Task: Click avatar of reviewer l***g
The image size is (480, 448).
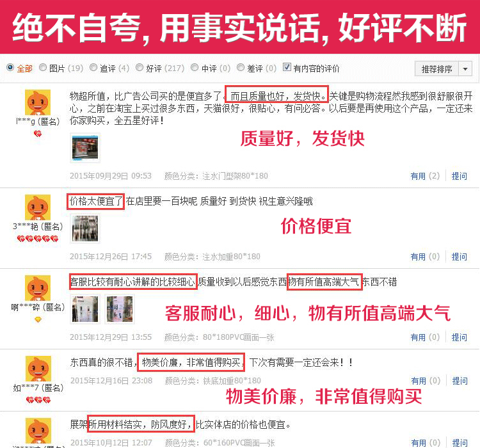Action: point(38,102)
